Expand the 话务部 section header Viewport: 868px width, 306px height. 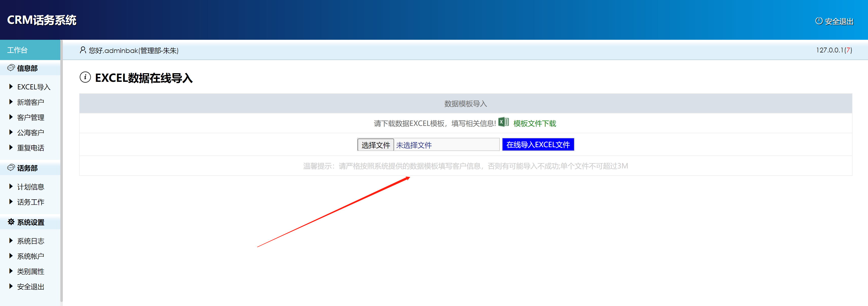(27, 168)
